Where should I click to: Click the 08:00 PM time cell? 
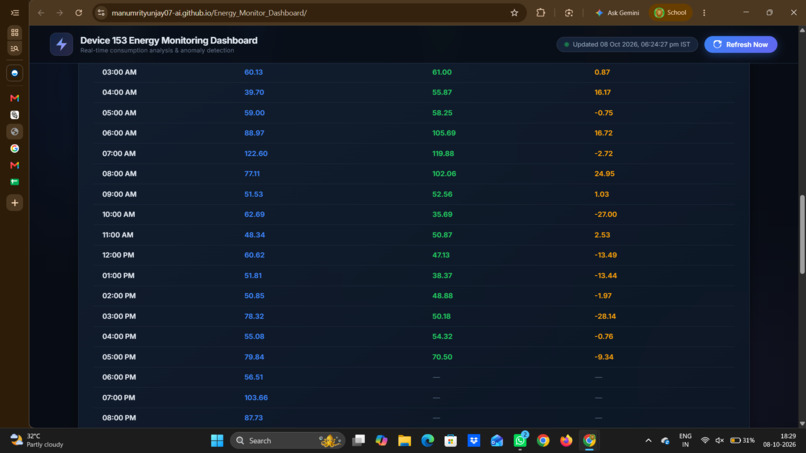click(119, 418)
